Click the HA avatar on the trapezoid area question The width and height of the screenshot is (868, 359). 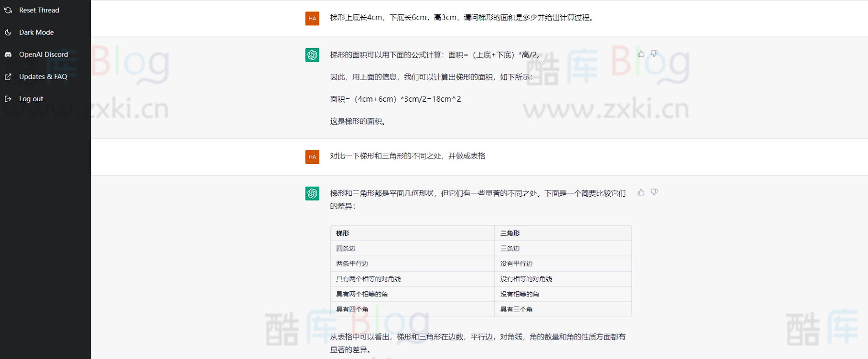coord(312,19)
